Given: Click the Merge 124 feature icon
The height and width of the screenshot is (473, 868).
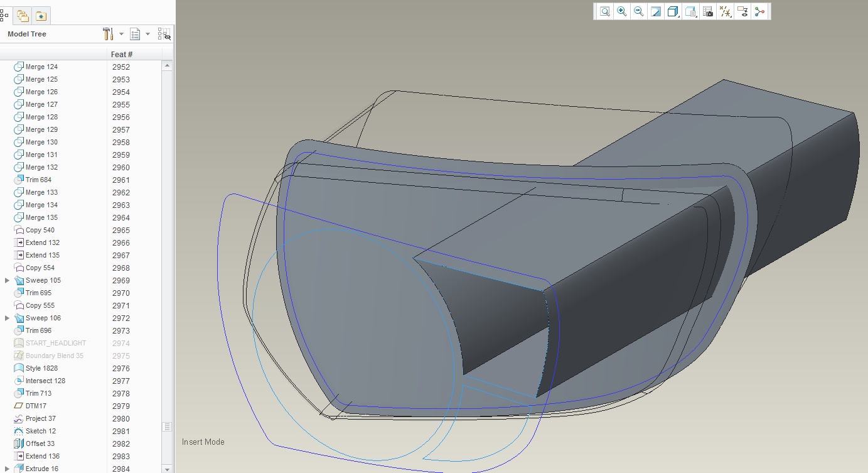Looking at the screenshot, I should [19, 67].
